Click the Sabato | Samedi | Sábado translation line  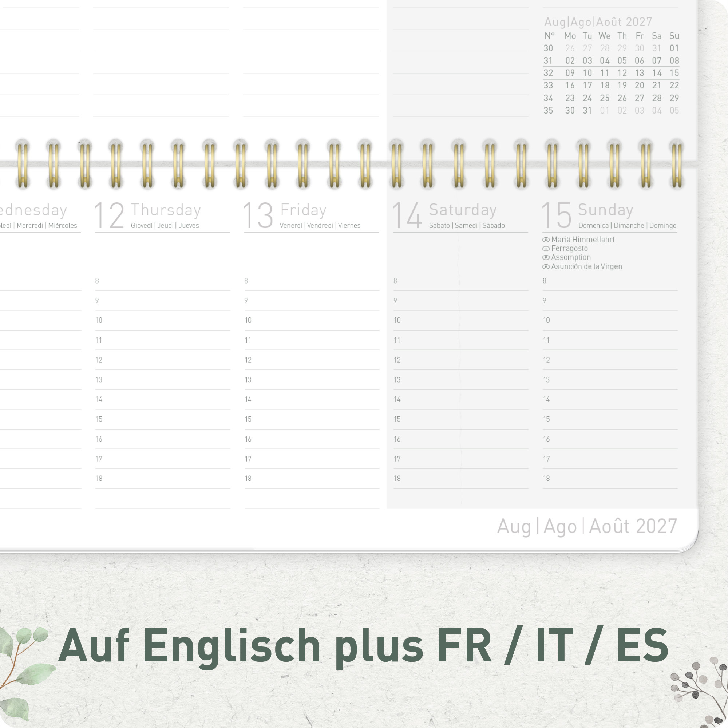click(x=467, y=226)
